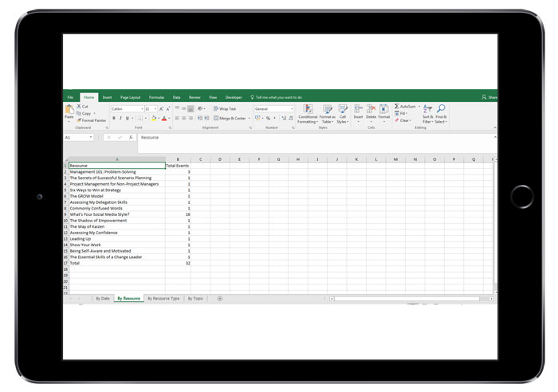
Task: Apply the red font color A
Action: (164, 118)
